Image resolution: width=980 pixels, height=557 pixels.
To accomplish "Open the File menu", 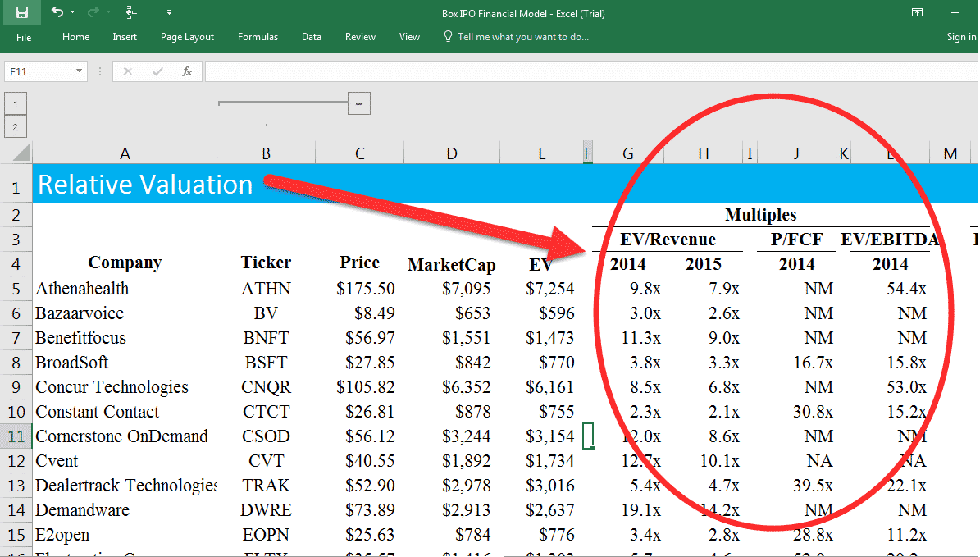I will [x=24, y=37].
